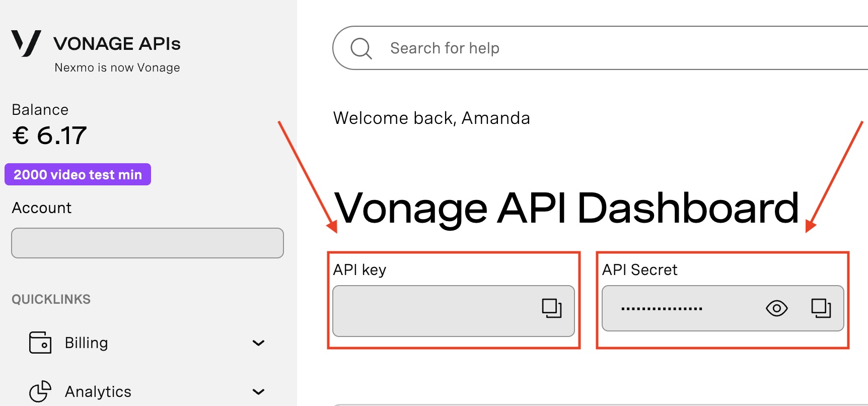Click the Nexmo is now Vonage text
Viewport: 868px width, 406px height.
(117, 67)
